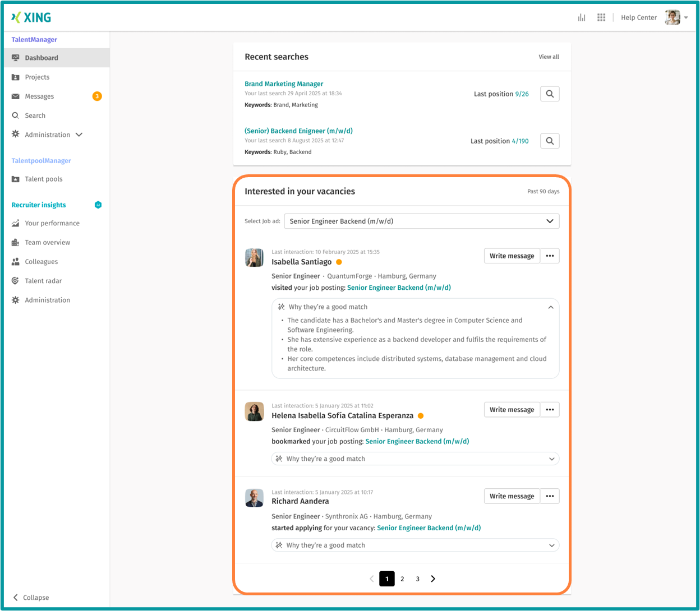
Task: Open three-dots menu for Isabella Santiago
Action: 550,256
